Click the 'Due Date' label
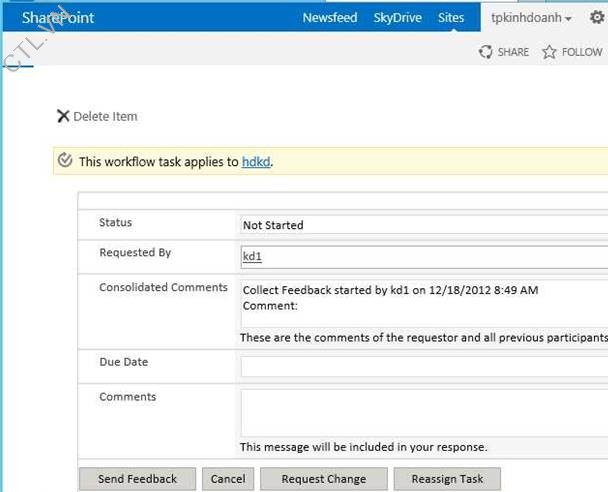Image resolution: width=608 pixels, height=492 pixels. point(124,362)
